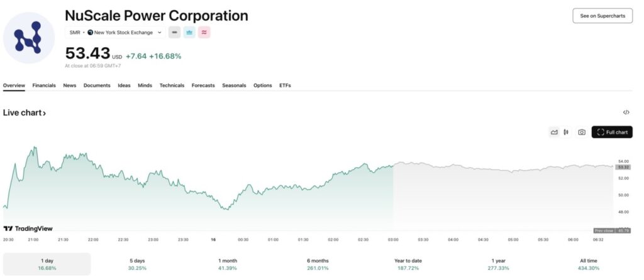This screenshot has height=280, width=644.
Task: Select the 5 days performance period
Action: point(137,264)
